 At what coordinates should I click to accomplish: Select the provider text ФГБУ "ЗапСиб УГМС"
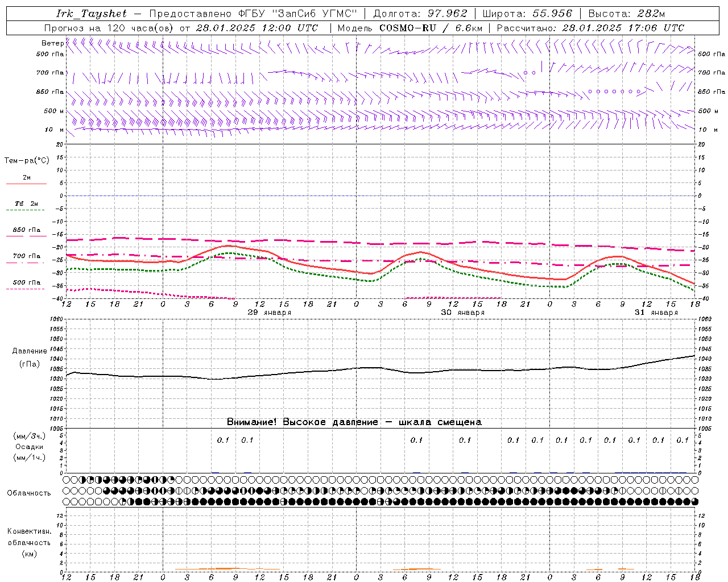pos(298,14)
